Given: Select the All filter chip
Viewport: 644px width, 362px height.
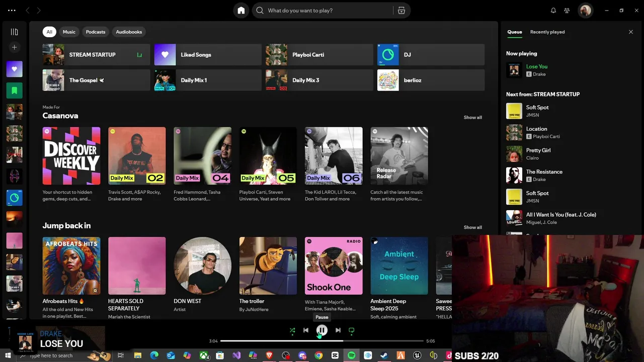Looking at the screenshot, I should tap(49, 32).
